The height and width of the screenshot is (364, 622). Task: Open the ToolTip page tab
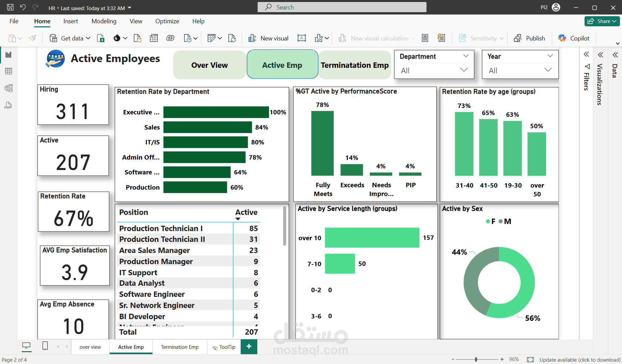pyautogui.click(x=224, y=347)
